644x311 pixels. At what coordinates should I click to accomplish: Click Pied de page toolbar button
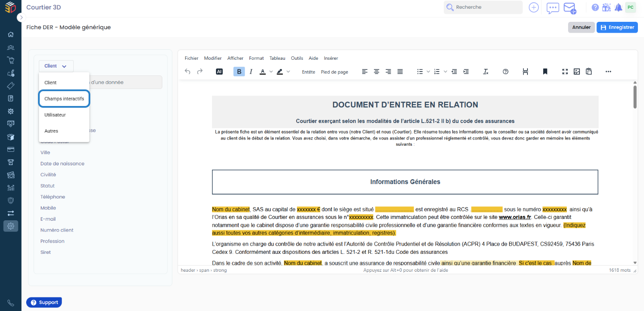335,72
